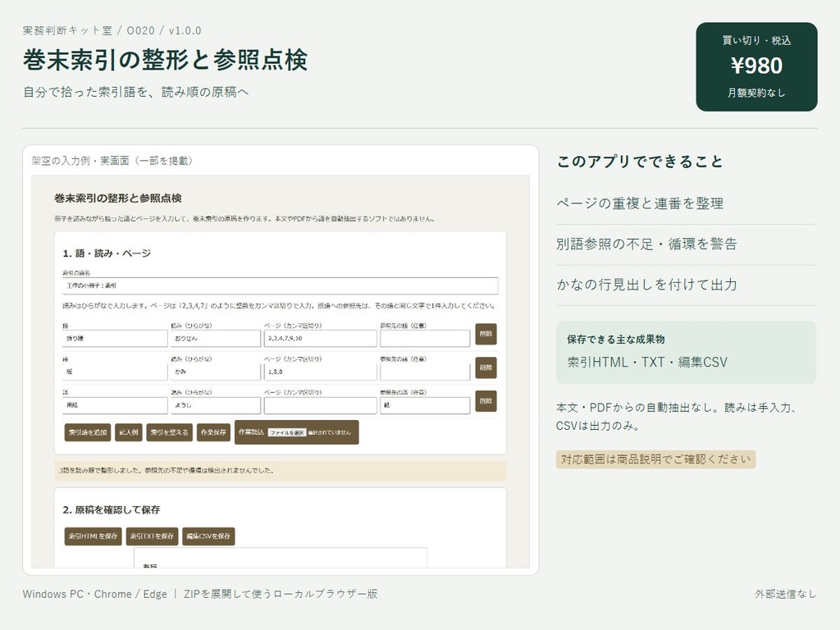Click the 作業読込 label
The image size is (840, 630).
(251, 432)
